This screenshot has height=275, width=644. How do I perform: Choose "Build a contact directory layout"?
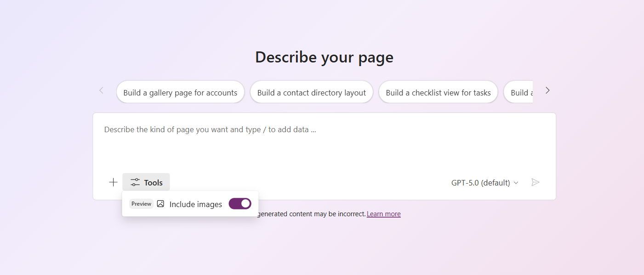(311, 92)
